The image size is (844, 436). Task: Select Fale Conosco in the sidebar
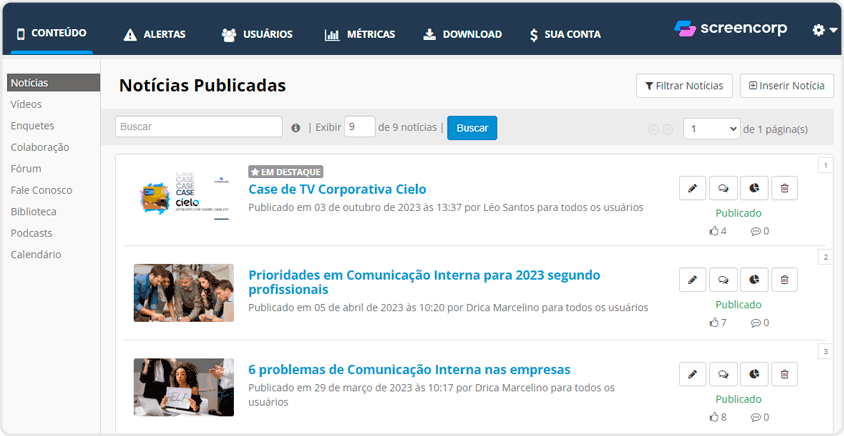click(x=41, y=191)
